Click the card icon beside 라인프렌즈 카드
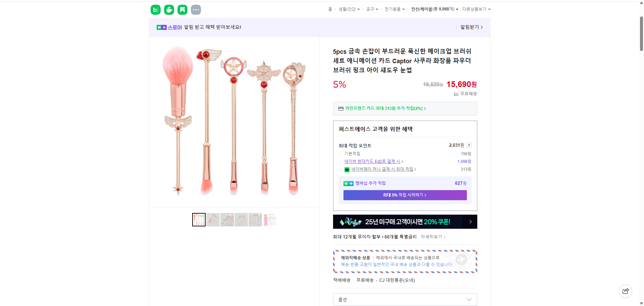 coord(340,108)
